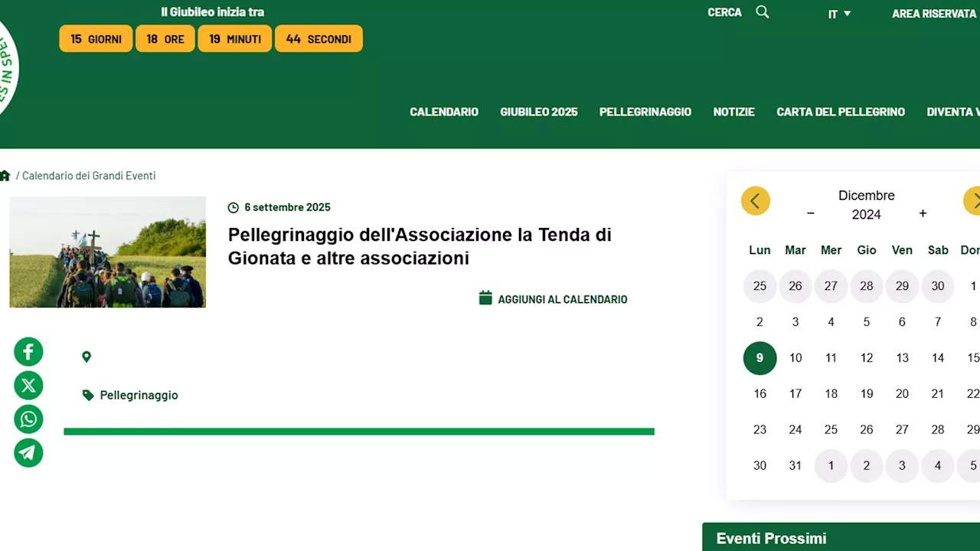Open the Giubileo 2025 menu

(539, 112)
